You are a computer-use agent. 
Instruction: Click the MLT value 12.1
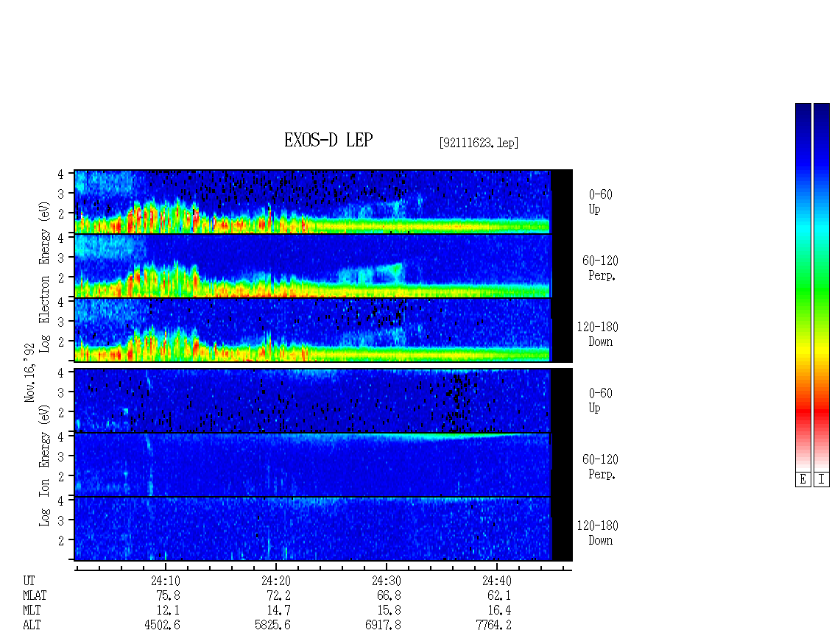pos(168,610)
